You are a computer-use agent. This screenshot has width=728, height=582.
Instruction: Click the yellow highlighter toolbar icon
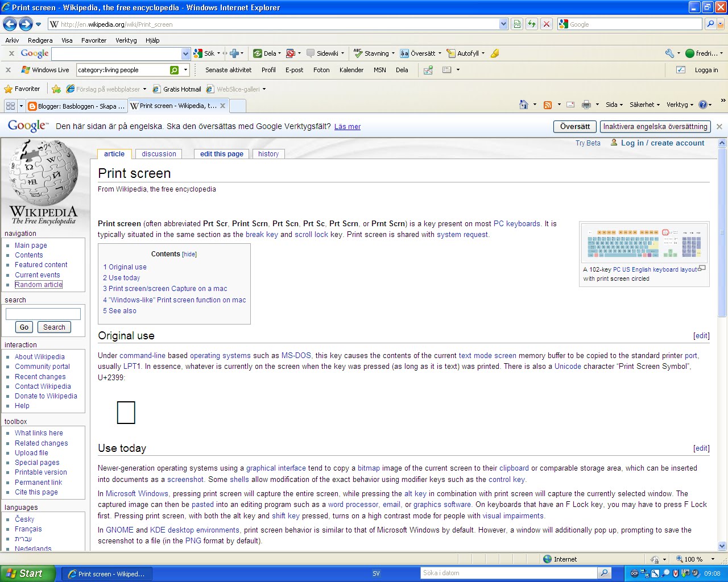point(495,53)
